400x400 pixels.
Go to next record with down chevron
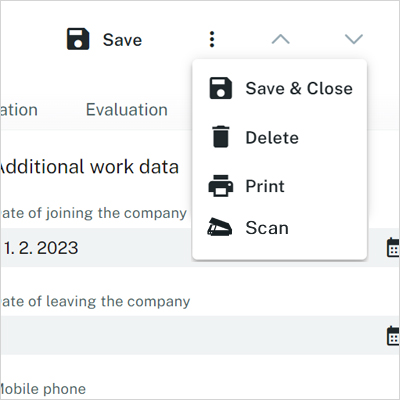(354, 39)
